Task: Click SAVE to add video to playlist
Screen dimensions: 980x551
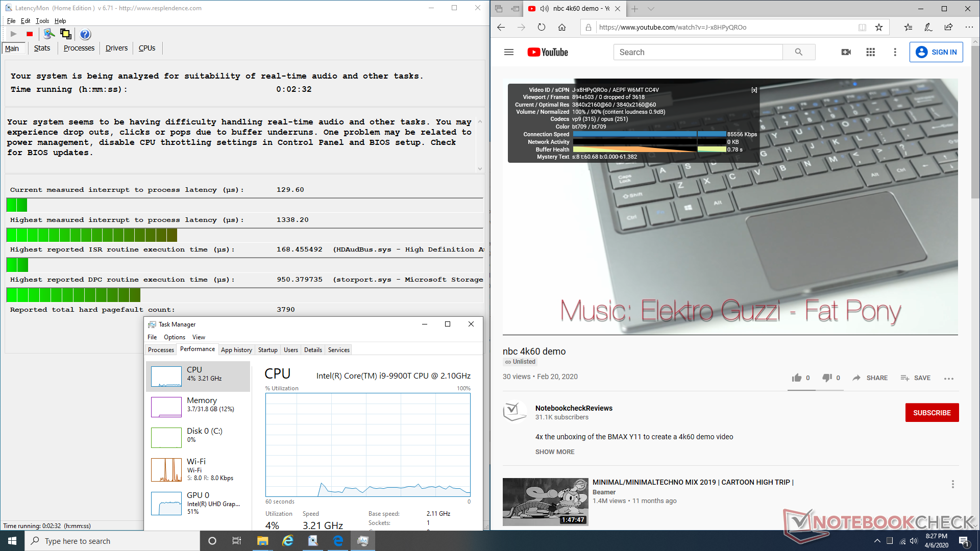Action: click(x=916, y=378)
